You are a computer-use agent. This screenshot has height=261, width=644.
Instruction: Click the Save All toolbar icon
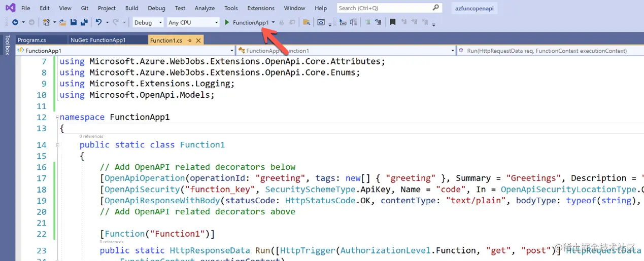tap(84, 22)
